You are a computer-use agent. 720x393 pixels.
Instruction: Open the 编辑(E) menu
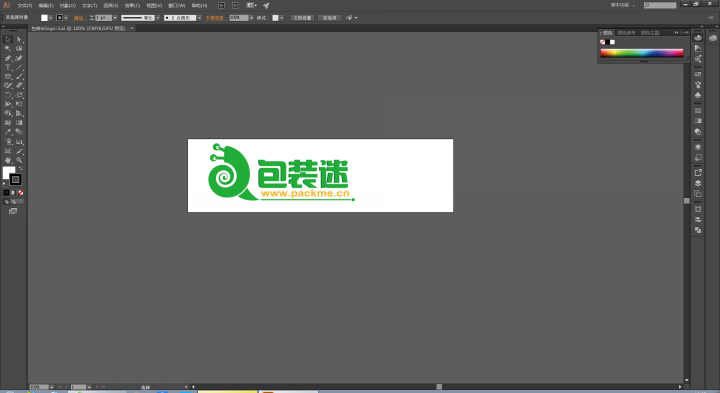(x=46, y=6)
